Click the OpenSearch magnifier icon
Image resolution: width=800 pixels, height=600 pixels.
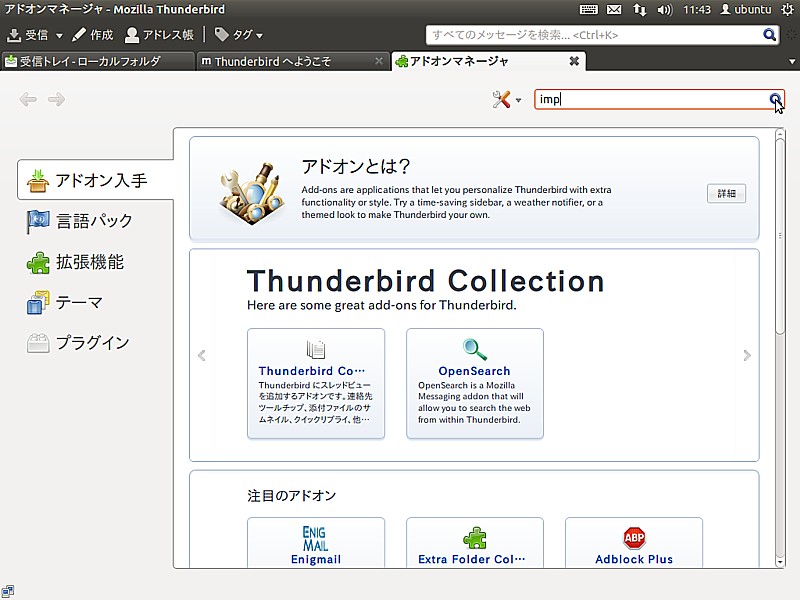pos(474,349)
